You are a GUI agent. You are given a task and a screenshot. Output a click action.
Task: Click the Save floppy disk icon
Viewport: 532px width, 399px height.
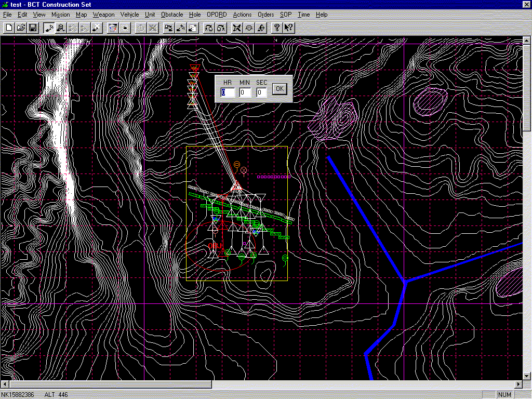32,28
